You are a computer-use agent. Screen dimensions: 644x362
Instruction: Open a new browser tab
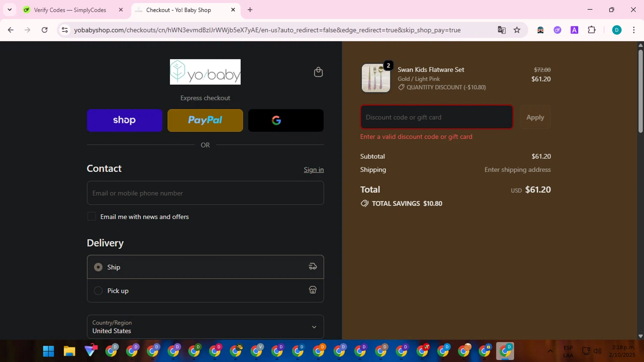click(x=250, y=10)
